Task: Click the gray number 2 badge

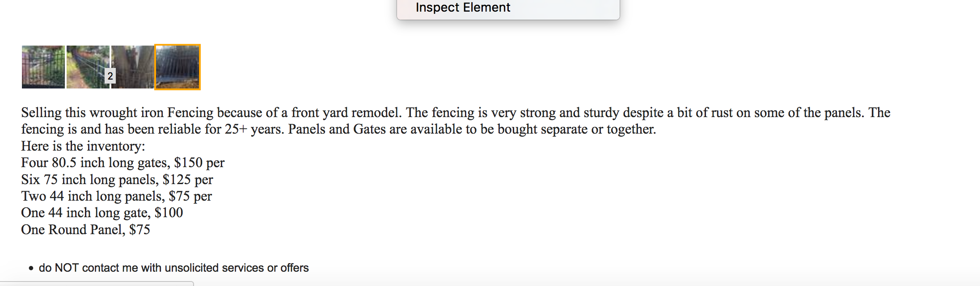Action: (110, 76)
